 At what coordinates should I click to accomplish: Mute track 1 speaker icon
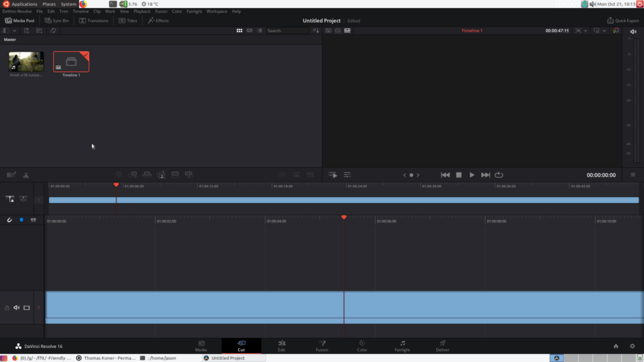tap(16, 308)
